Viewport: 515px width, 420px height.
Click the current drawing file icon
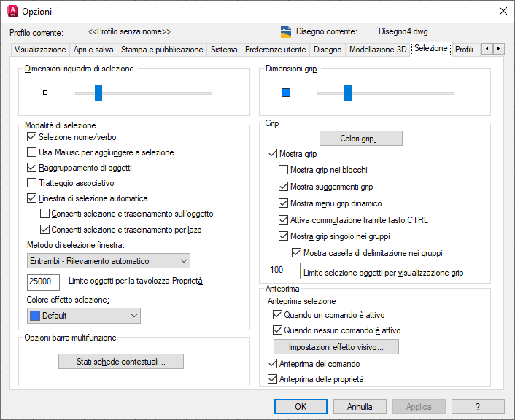pyautogui.click(x=286, y=32)
